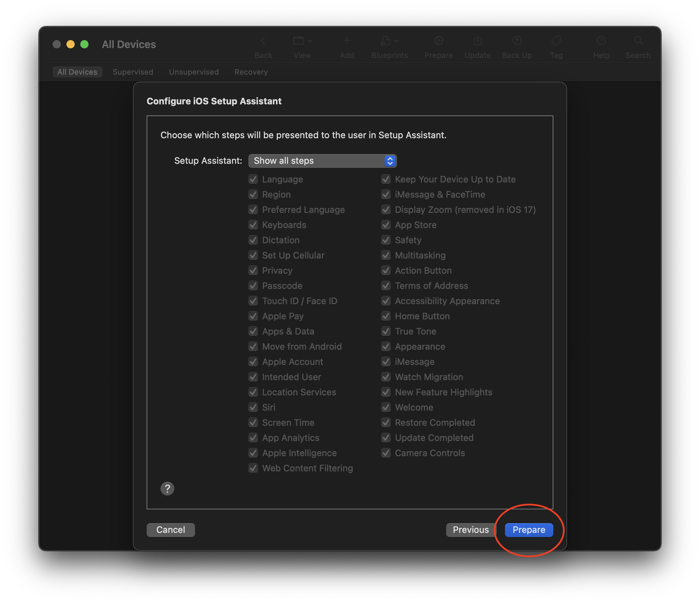The image size is (700, 602).
Task: Open Search from the toolbar
Action: coord(638,41)
